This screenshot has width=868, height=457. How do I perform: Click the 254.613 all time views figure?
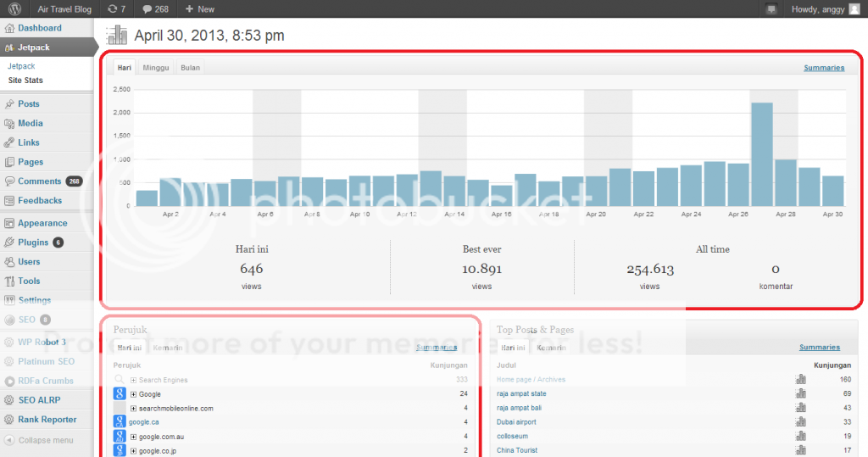(650, 270)
